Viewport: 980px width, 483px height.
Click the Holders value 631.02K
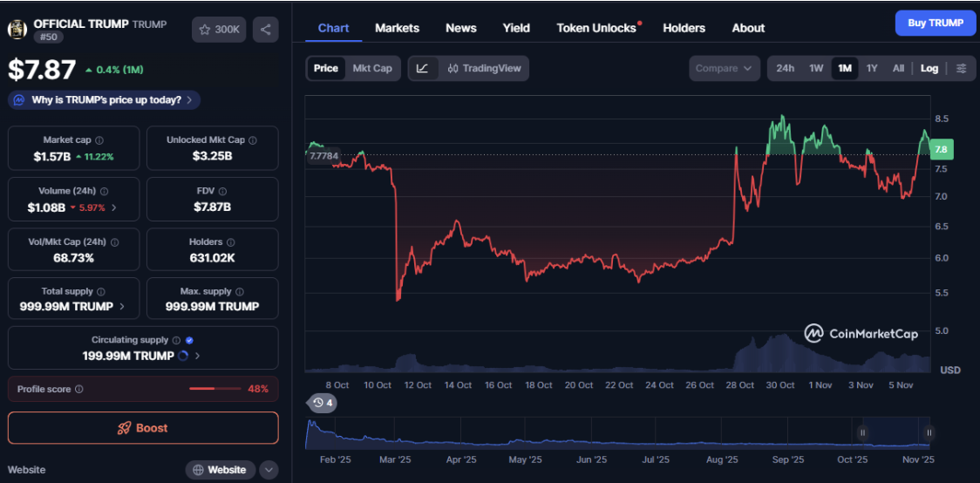pyautogui.click(x=212, y=257)
